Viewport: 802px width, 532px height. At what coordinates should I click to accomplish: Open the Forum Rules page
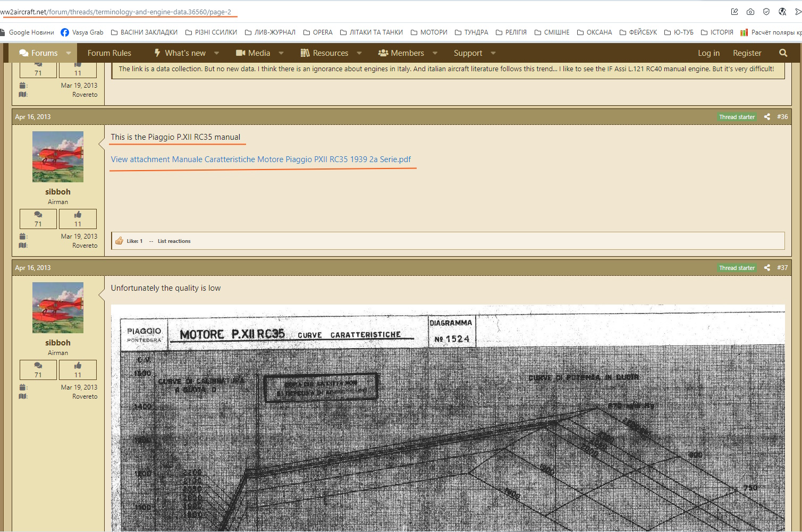coord(109,53)
